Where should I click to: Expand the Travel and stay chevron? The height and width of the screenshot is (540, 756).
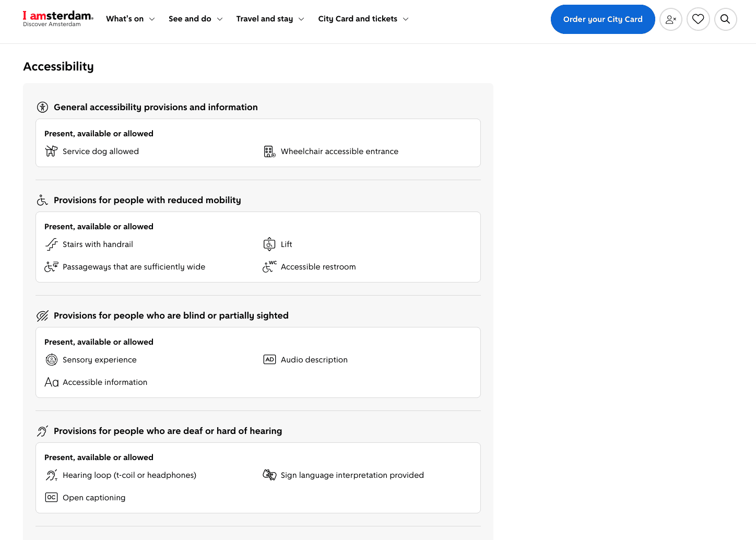click(x=301, y=19)
